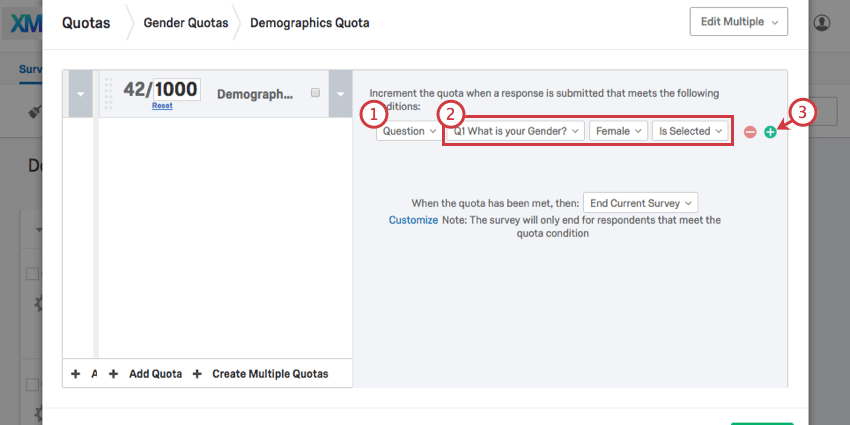Image resolution: width=850 pixels, height=425 pixels.
Task: Select the Demograph... quota name
Action: [x=255, y=94]
